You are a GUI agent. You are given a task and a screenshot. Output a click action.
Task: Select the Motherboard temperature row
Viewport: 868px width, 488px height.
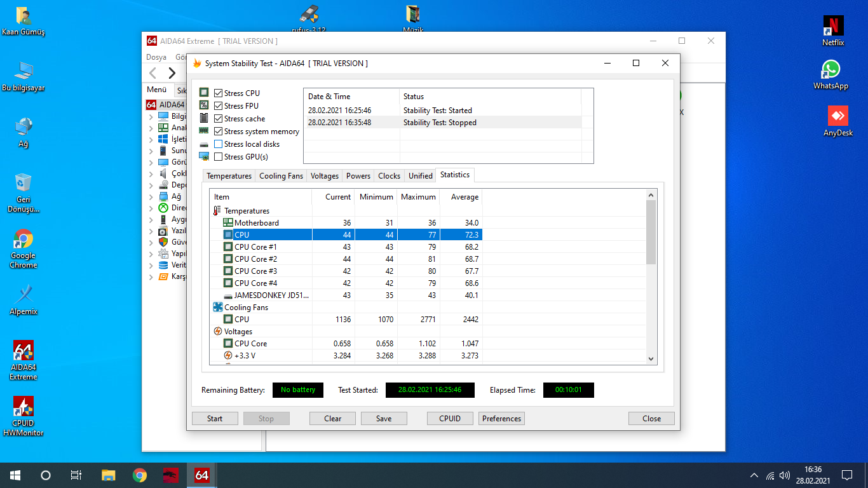346,223
